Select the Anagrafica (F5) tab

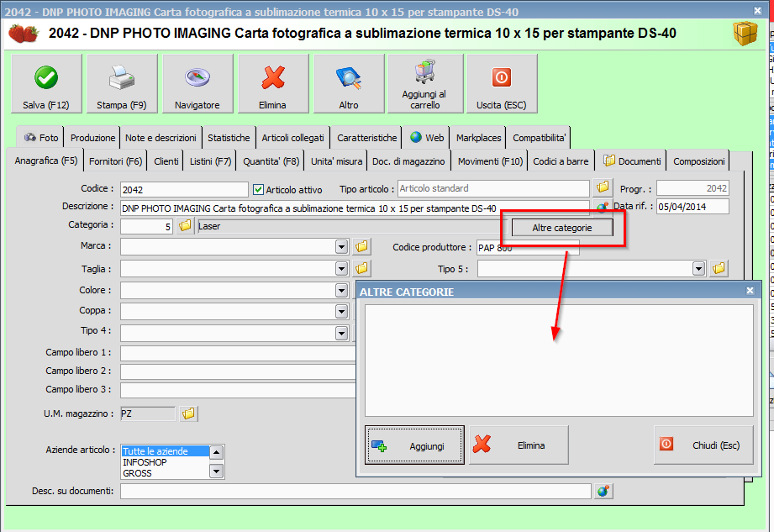coord(46,161)
